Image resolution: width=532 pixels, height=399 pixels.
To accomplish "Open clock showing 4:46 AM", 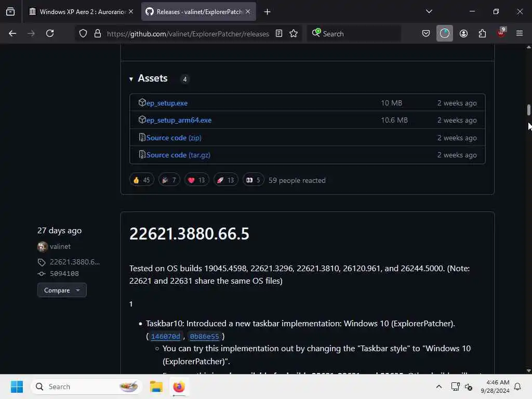I will (x=495, y=387).
